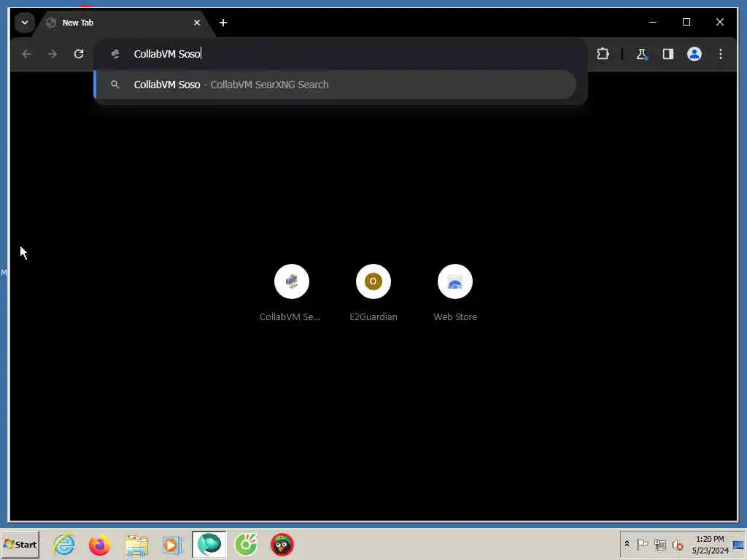Image resolution: width=747 pixels, height=560 pixels.
Task: Click the Windows Start button
Action: click(x=20, y=544)
